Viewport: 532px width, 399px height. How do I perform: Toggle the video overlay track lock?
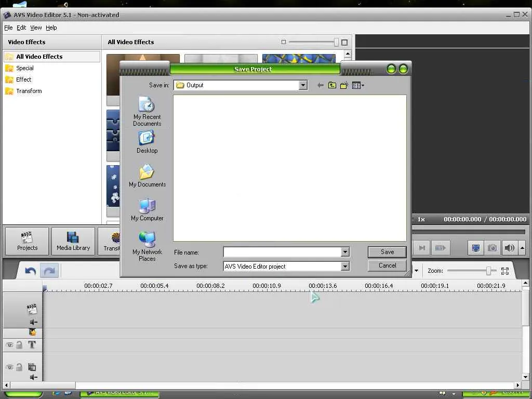tap(19, 367)
